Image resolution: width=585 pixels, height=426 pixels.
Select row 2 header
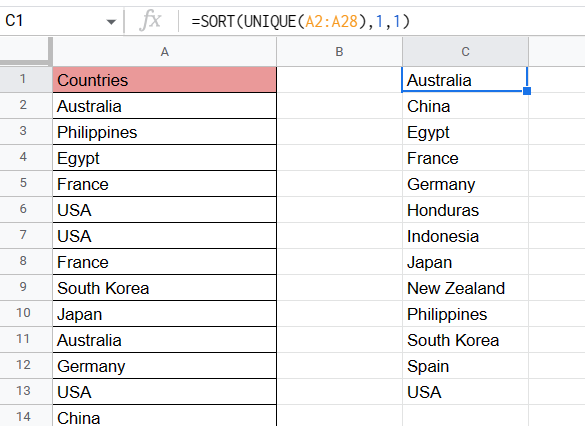point(25,106)
